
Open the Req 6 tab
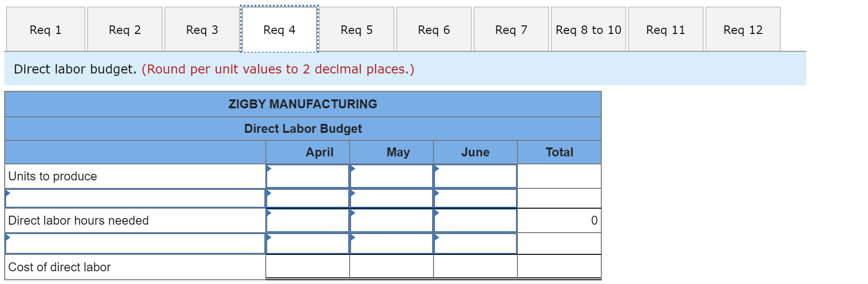(434, 29)
